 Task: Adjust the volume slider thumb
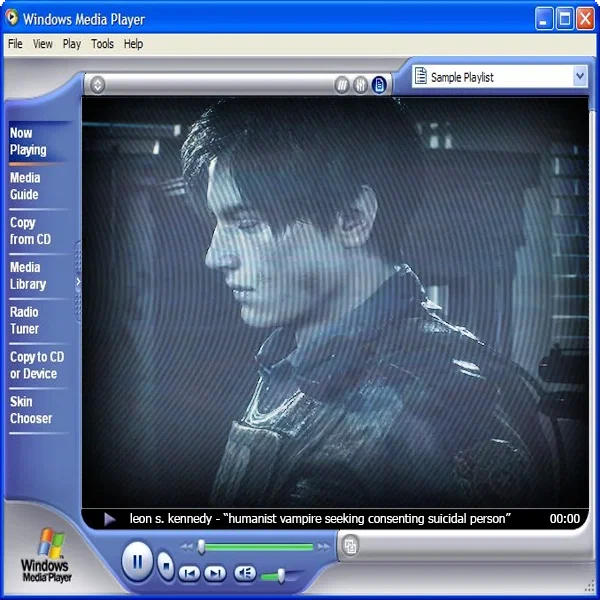click(281, 576)
